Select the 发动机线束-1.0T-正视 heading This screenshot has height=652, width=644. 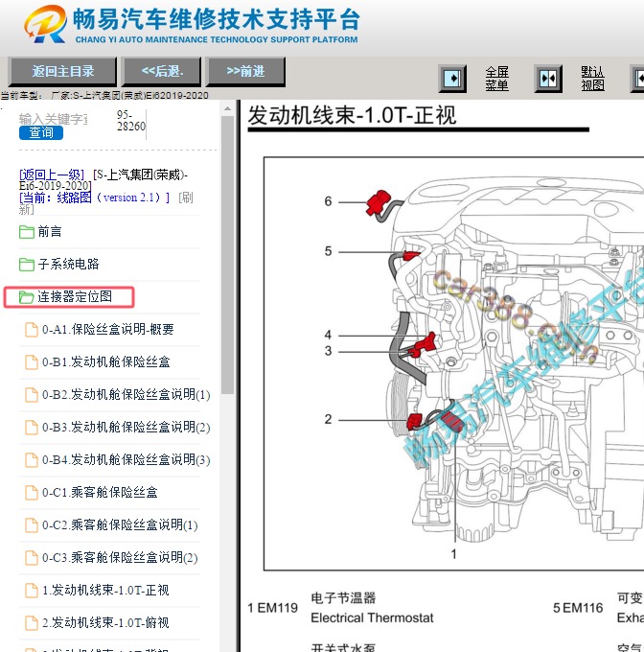pyautogui.click(x=352, y=115)
